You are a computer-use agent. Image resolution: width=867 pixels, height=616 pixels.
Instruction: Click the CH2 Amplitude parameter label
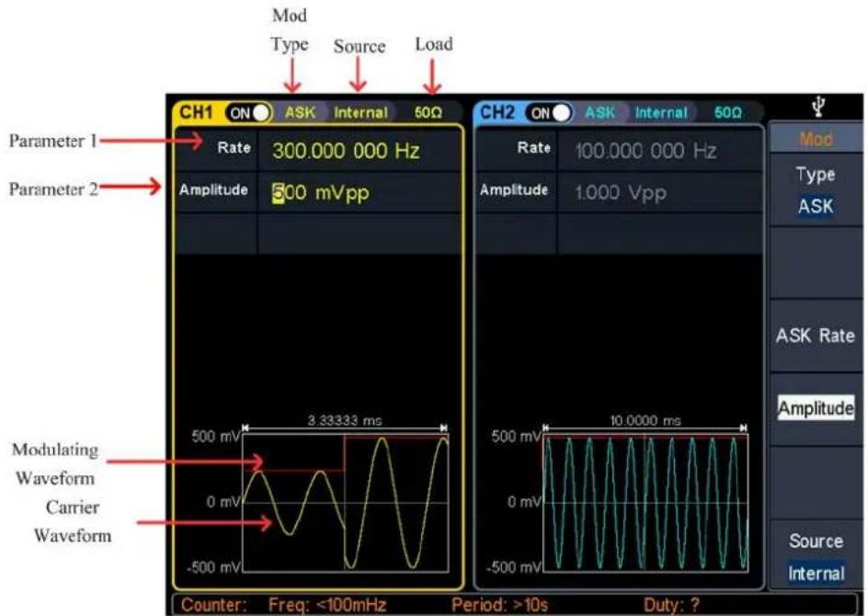[514, 189]
